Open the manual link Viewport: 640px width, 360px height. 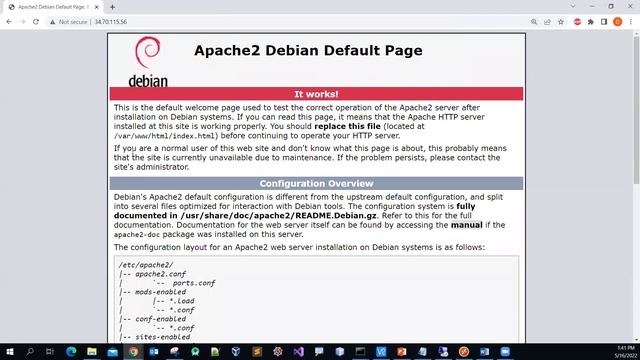tap(467, 225)
